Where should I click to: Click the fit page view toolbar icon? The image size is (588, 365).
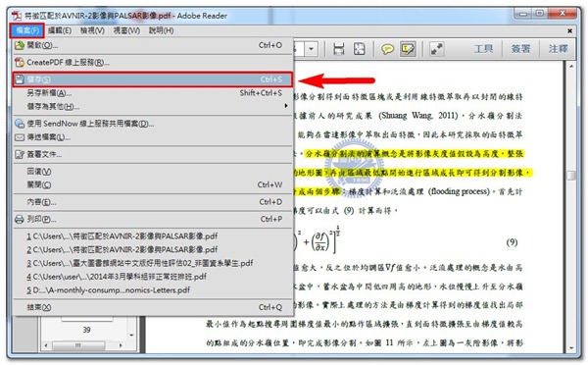360,49
